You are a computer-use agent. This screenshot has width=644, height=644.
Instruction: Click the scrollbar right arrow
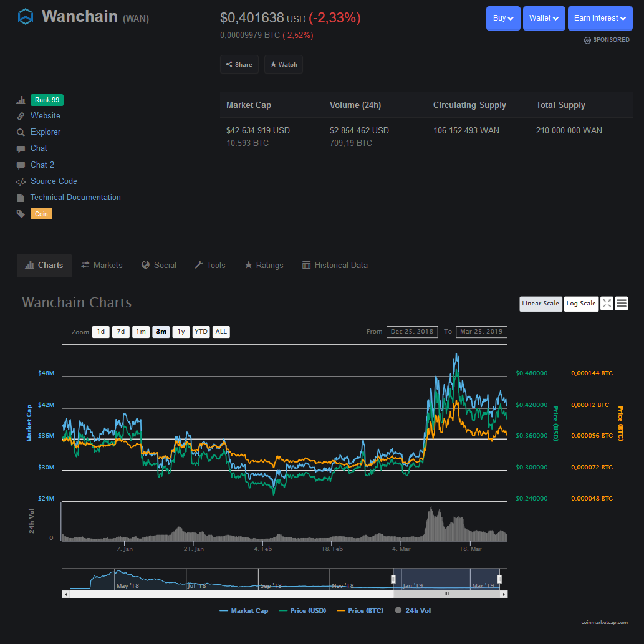click(x=504, y=594)
